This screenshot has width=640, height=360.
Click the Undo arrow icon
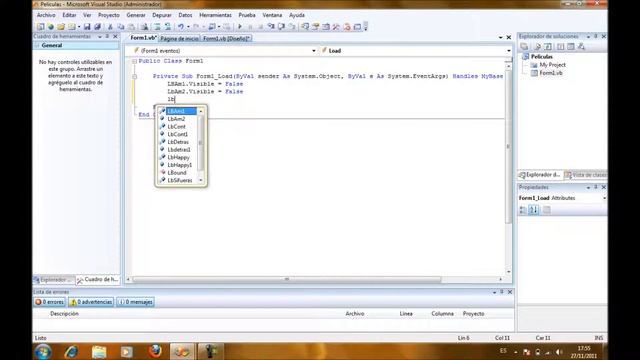coord(180,27)
